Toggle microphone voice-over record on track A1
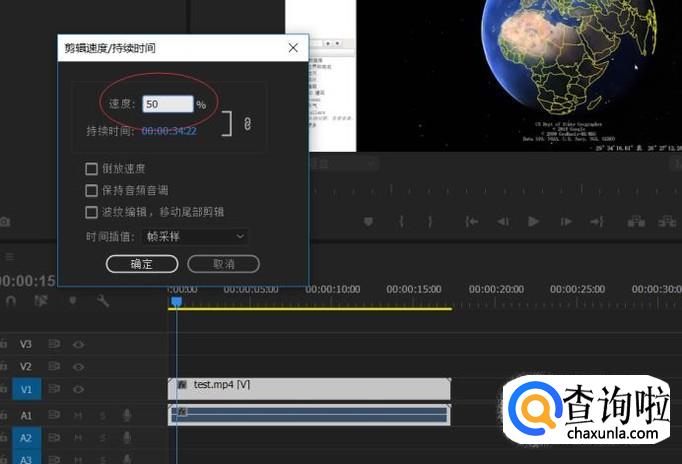The image size is (682, 464). (x=127, y=415)
